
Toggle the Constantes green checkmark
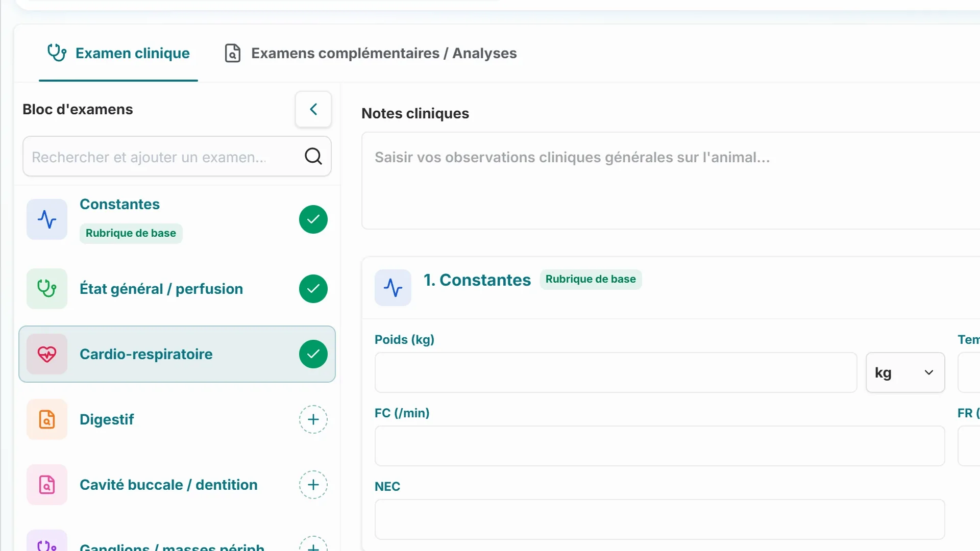[x=313, y=219]
